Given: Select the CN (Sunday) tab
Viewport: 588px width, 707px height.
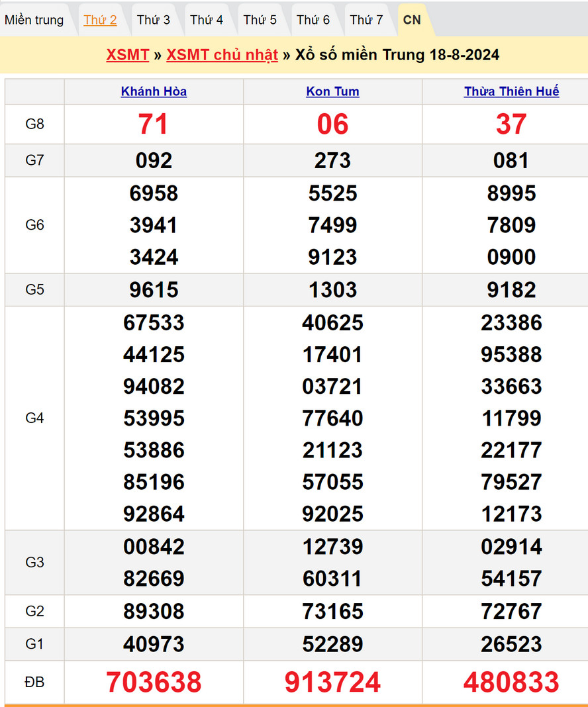Looking at the screenshot, I should pyautogui.click(x=412, y=20).
